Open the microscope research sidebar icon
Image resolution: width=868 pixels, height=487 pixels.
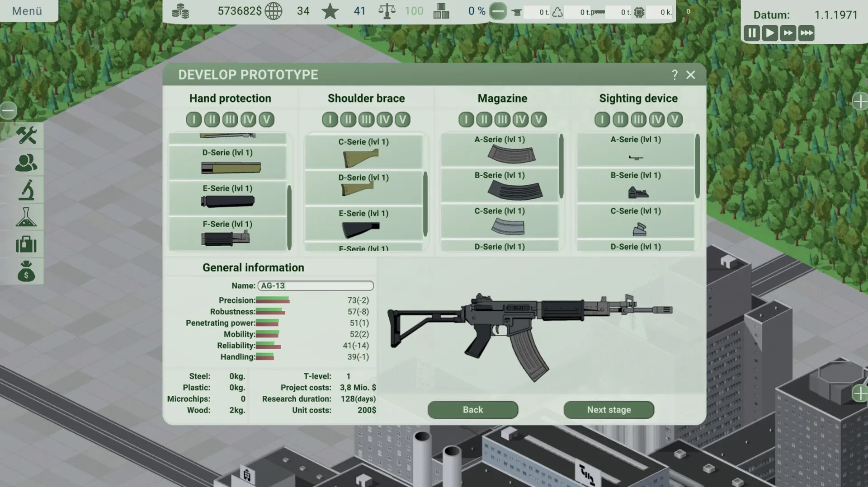tap(26, 190)
